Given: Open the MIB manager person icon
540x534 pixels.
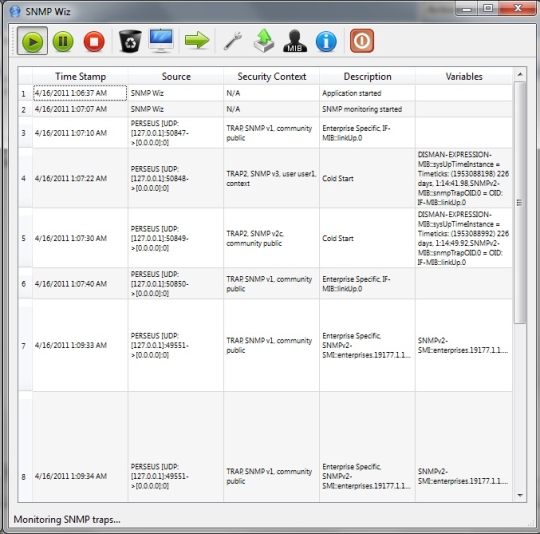Looking at the screenshot, I should click(x=295, y=41).
